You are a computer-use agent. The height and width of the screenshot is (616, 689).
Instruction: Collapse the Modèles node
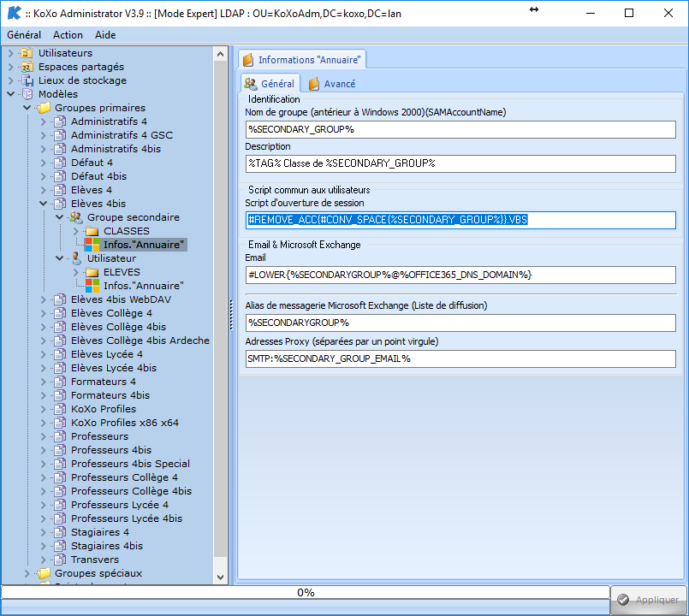[11, 94]
